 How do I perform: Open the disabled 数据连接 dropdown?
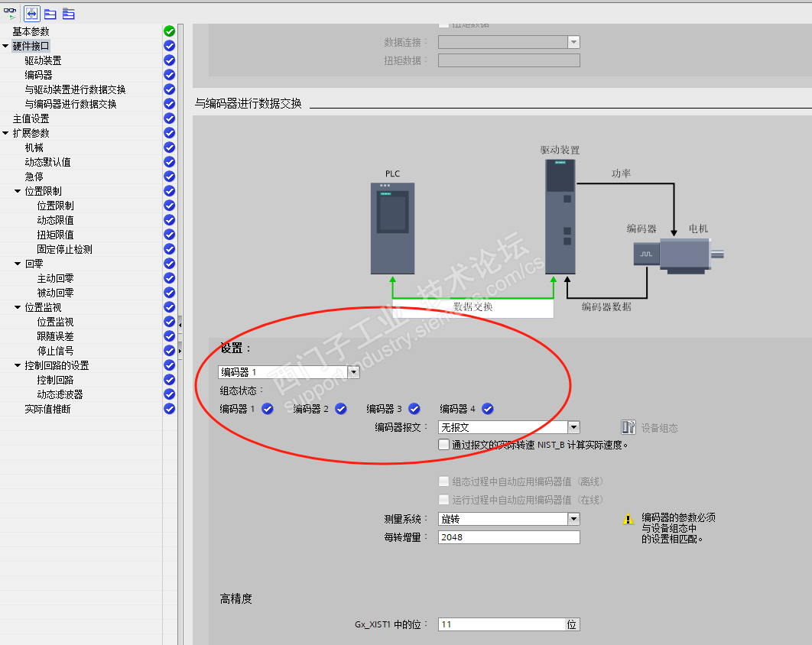(573, 42)
